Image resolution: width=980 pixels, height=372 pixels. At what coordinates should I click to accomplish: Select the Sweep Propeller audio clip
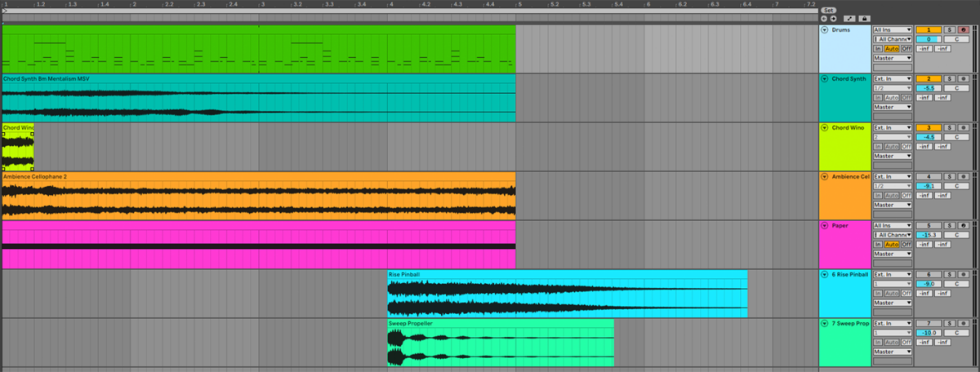(501, 343)
